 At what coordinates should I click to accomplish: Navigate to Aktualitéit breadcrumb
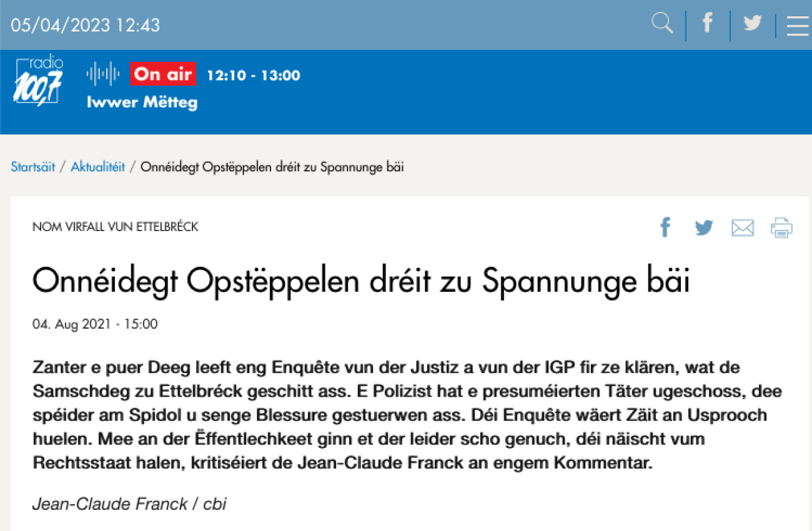pos(97,167)
